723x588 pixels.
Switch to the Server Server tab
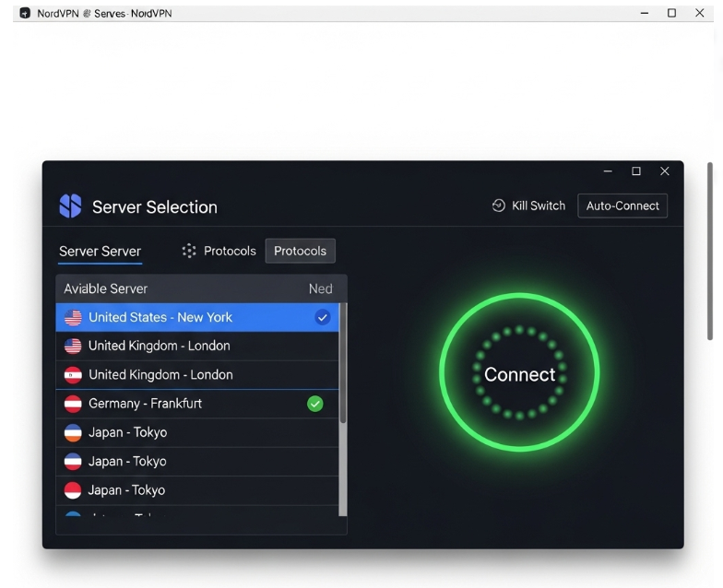[x=100, y=251]
